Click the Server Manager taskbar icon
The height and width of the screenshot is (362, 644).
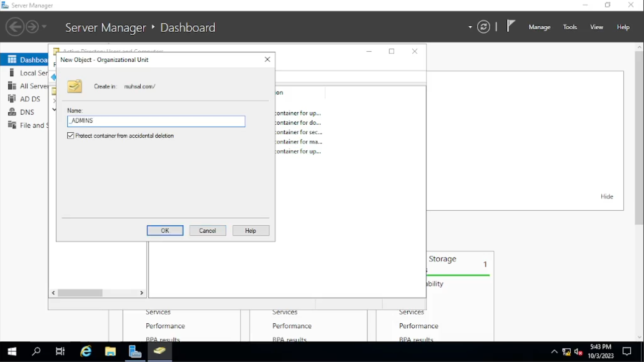[x=135, y=351]
